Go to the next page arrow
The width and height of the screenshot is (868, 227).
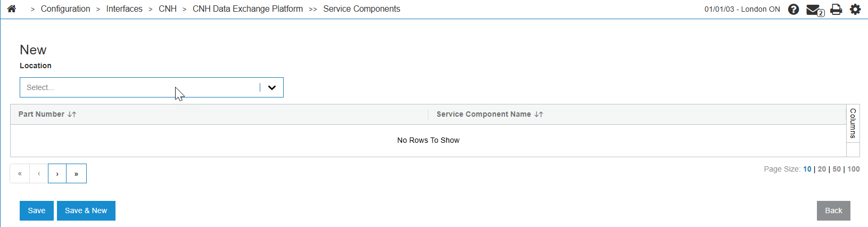click(57, 173)
